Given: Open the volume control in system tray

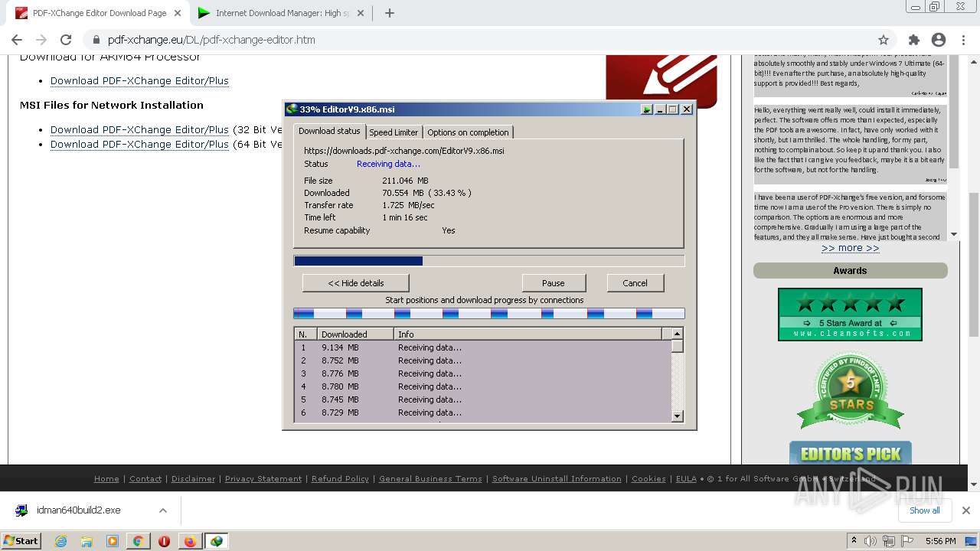Looking at the screenshot, I should pyautogui.click(x=870, y=541).
